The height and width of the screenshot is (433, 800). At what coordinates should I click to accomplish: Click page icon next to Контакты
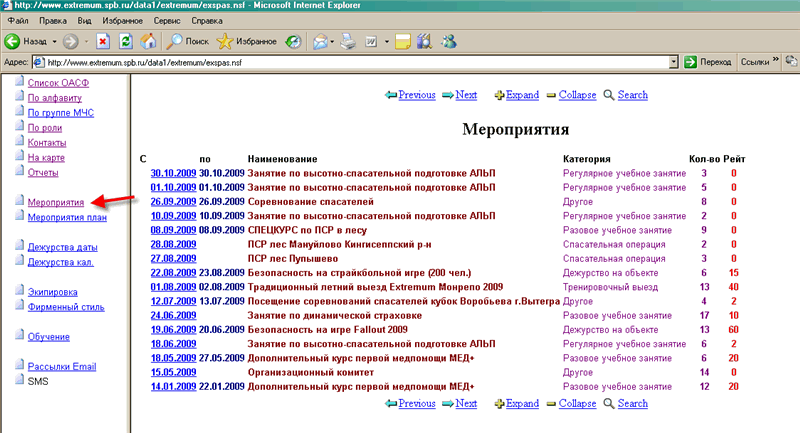click(x=19, y=141)
